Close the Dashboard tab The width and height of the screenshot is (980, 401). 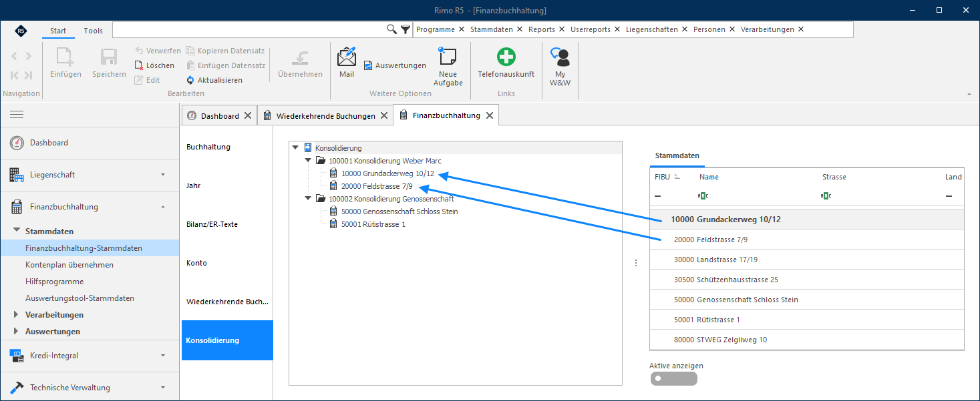248,115
